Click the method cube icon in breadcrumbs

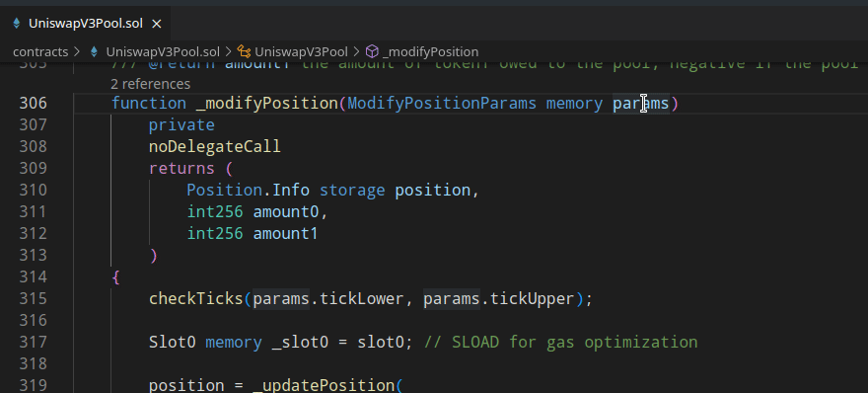click(x=373, y=52)
